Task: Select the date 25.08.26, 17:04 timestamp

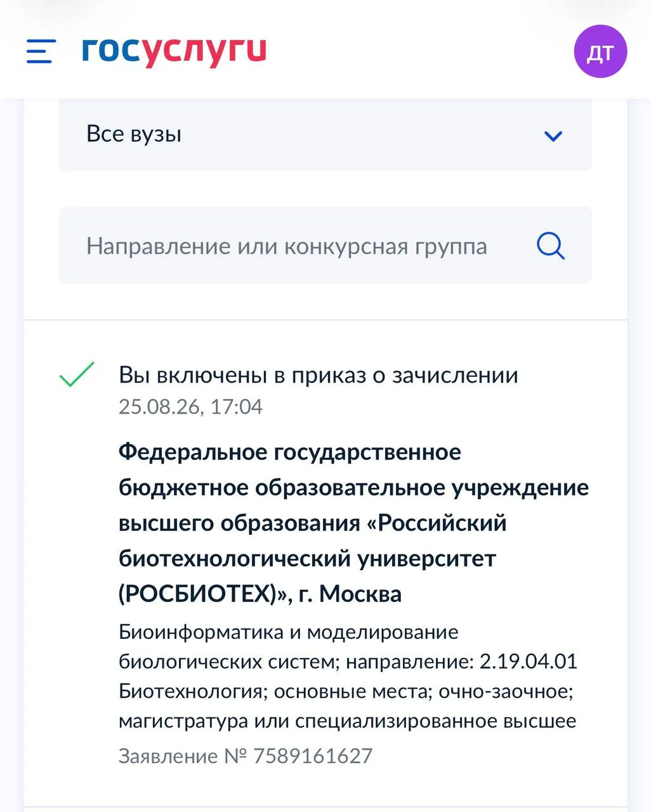Action: (x=190, y=407)
